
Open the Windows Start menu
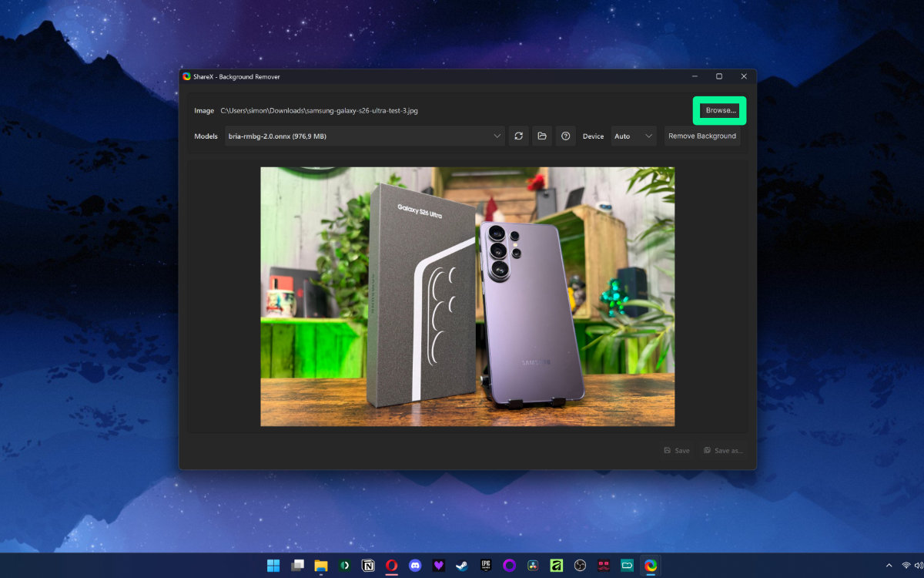[x=273, y=566]
